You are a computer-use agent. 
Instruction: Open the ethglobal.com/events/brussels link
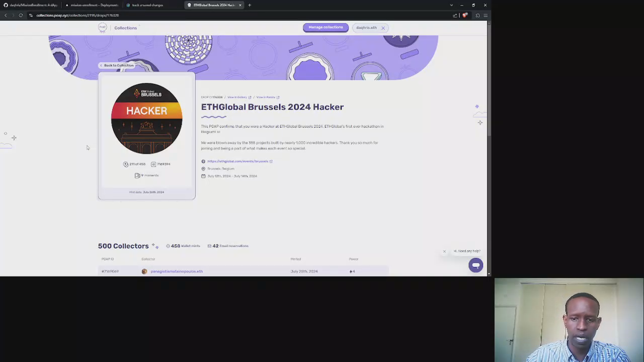tap(239, 161)
